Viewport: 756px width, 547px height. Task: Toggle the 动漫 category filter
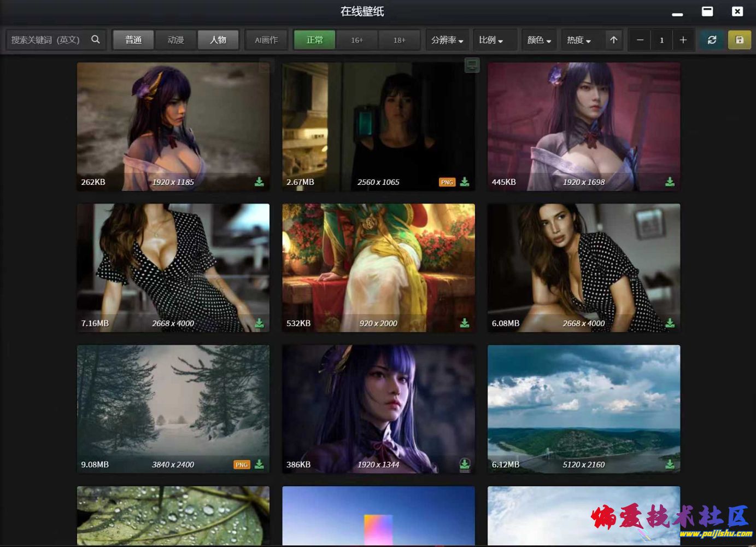coord(175,40)
